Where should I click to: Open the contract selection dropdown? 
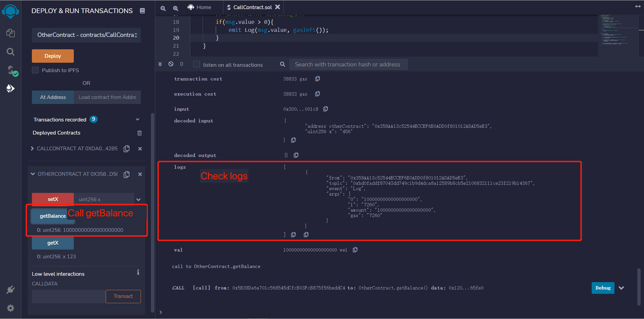click(86, 35)
